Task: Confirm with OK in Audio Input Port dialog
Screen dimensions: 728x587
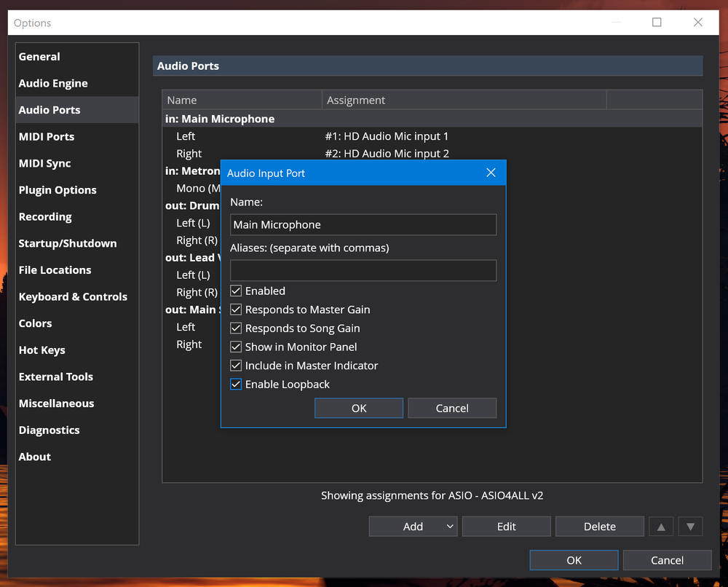Action: (x=358, y=408)
